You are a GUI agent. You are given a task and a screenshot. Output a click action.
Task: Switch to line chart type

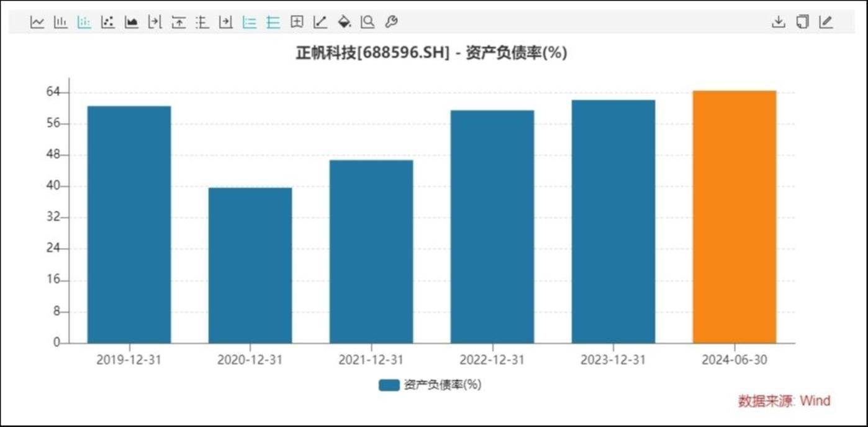[37, 22]
